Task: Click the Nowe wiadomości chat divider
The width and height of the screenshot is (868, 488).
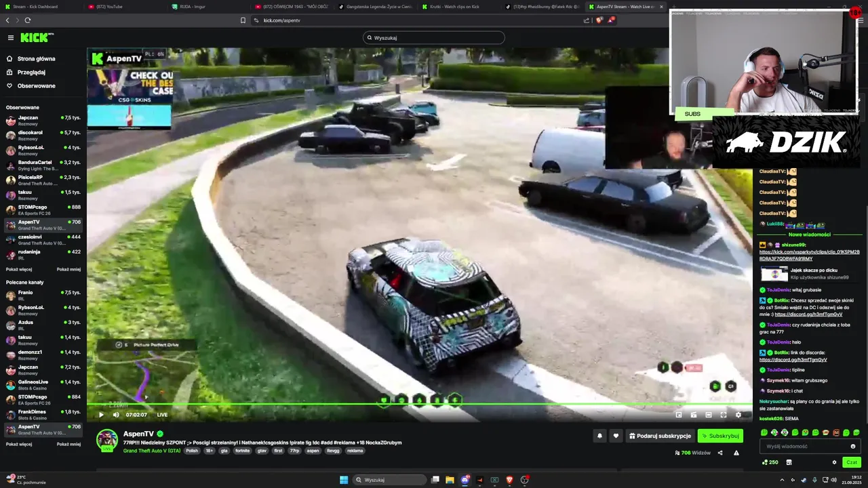Action: click(x=809, y=235)
